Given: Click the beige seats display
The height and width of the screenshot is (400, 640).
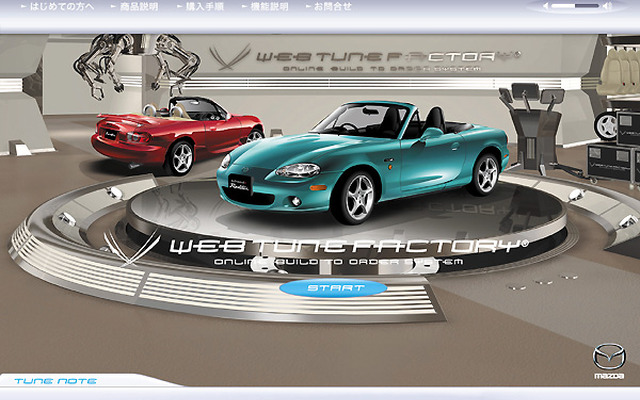Looking at the screenshot, I should (619, 71).
